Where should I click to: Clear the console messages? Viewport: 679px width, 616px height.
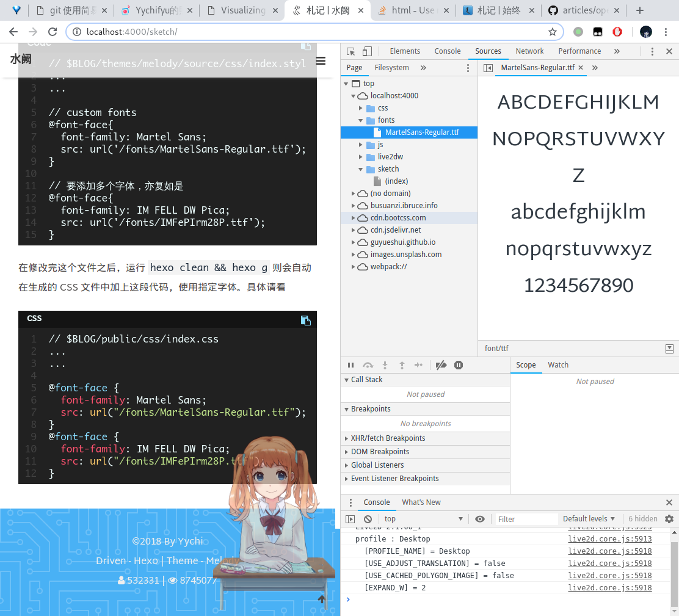click(367, 518)
